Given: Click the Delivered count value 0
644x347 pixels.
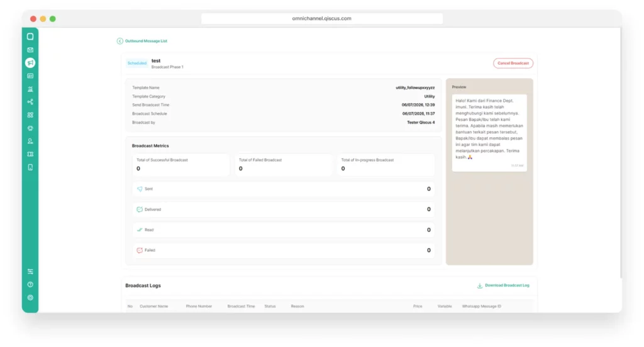Looking at the screenshot, I should pyautogui.click(x=429, y=209).
